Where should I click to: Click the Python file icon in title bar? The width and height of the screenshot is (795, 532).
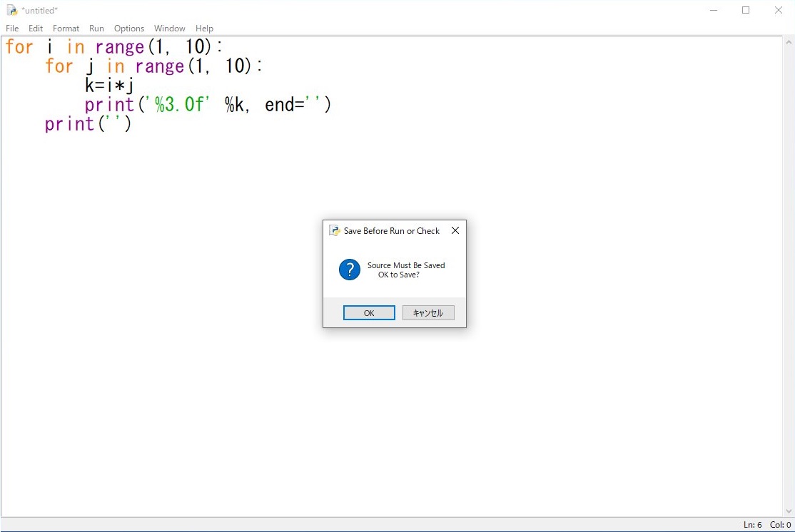tap(11, 10)
